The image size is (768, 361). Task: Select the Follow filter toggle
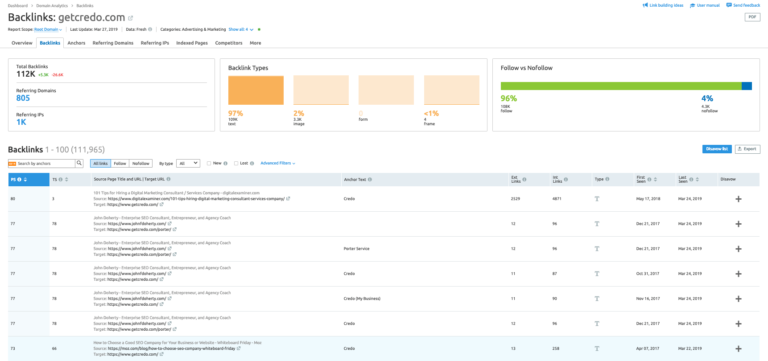click(x=120, y=163)
